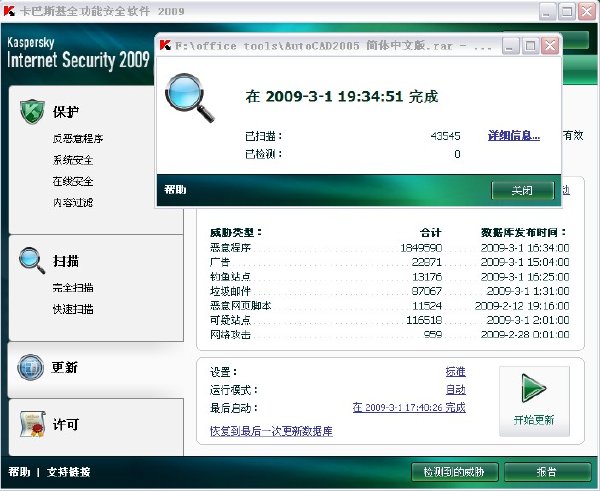
Task: Click date 2009-2-12 19:16:00
Action: [x=522, y=306]
